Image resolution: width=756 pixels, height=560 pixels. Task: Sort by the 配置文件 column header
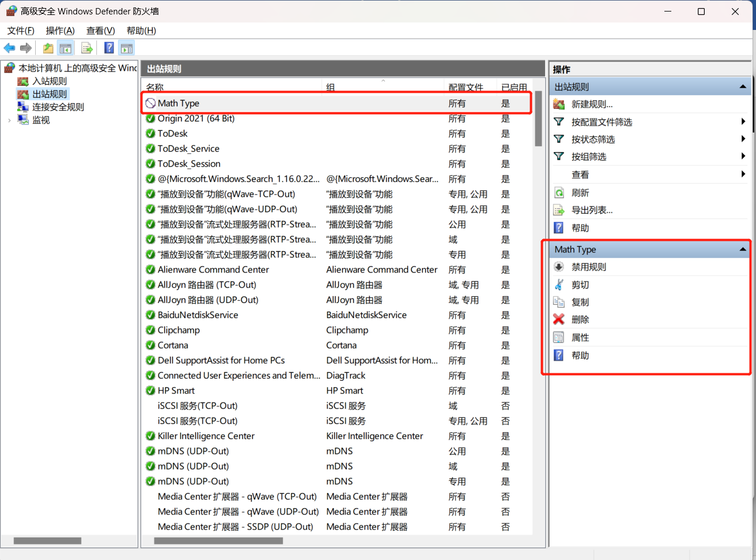tap(466, 87)
